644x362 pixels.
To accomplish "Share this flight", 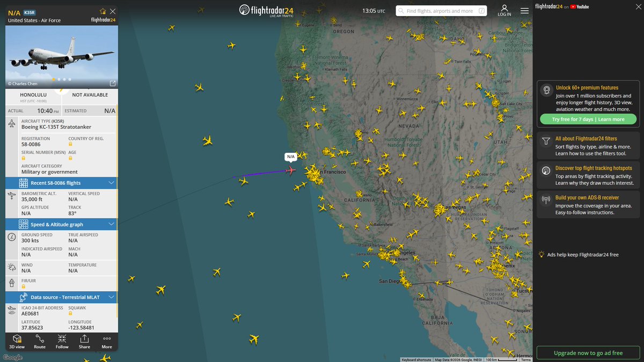I will tap(84, 342).
